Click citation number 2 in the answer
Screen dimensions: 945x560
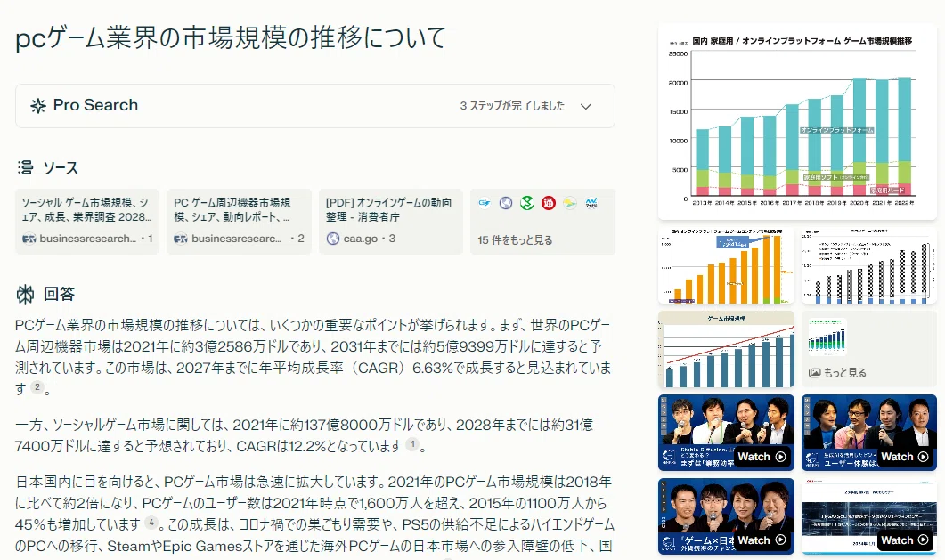37,386
